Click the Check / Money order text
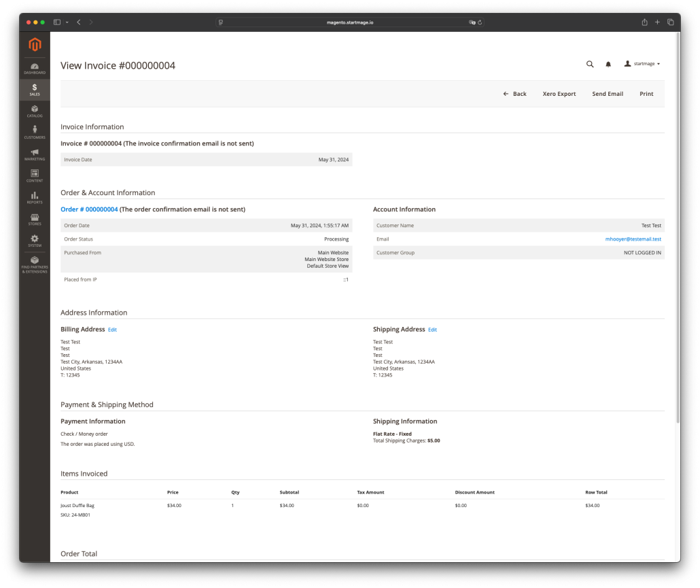700x588 pixels. click(84, 434)
